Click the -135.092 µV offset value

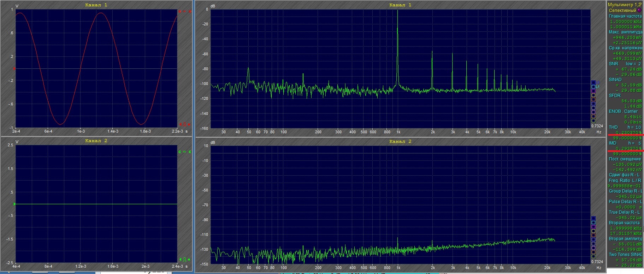point(627,164)
